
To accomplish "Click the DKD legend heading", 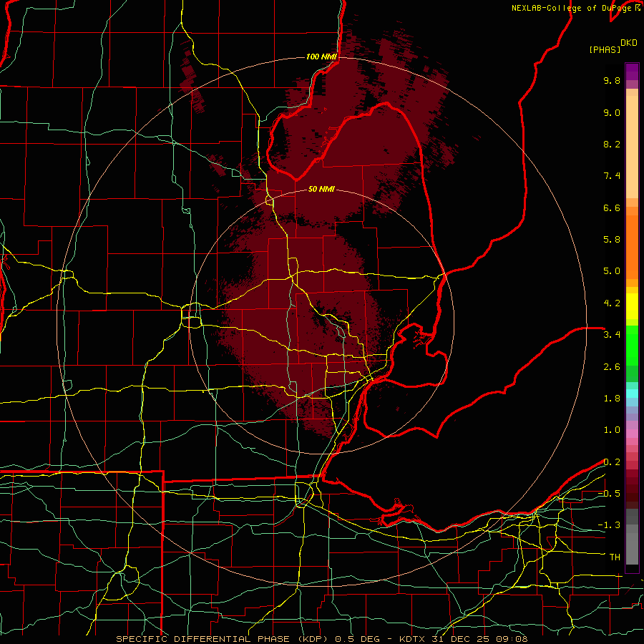I will (629, 43).
